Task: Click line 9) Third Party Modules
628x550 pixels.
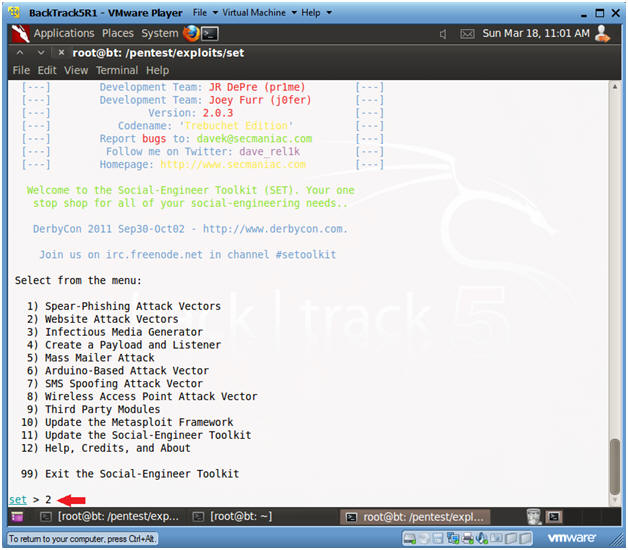Action: (x=93, y=409)
